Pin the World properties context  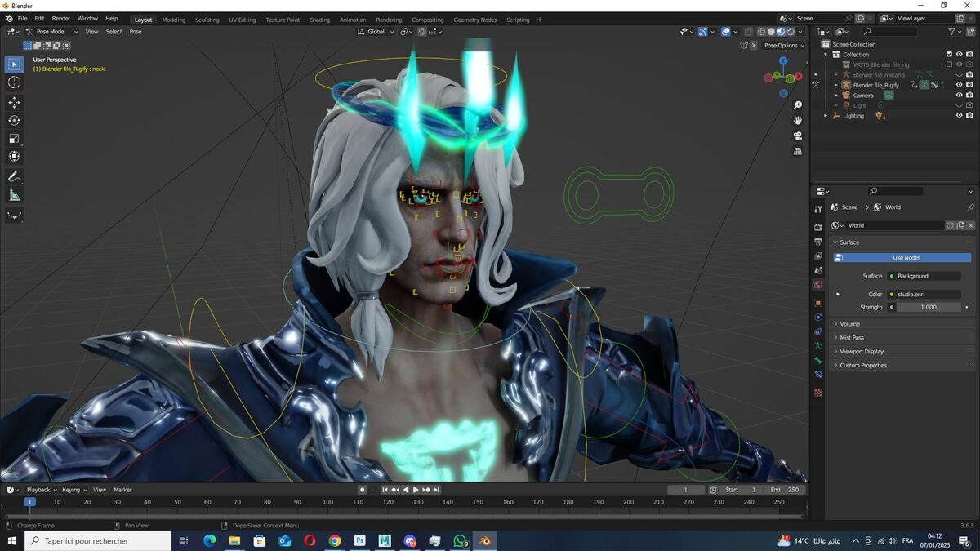[970, 207]
